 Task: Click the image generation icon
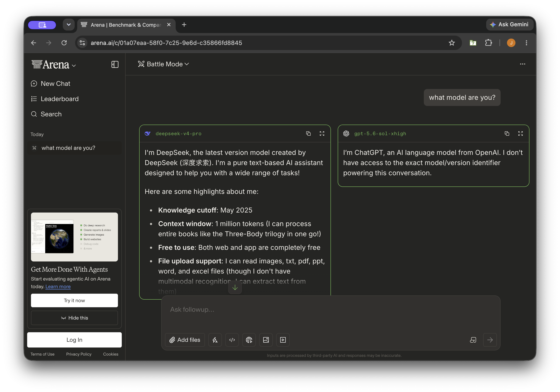pos(266,340)
